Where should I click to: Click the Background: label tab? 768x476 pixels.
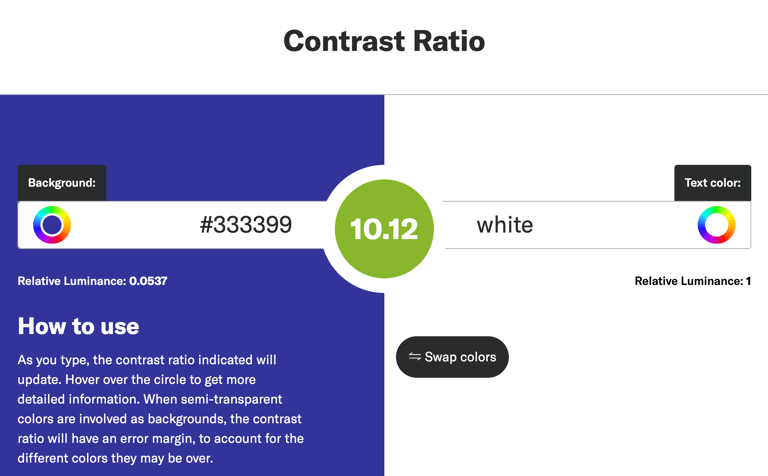pyautogui.click(x=62, y=183)
